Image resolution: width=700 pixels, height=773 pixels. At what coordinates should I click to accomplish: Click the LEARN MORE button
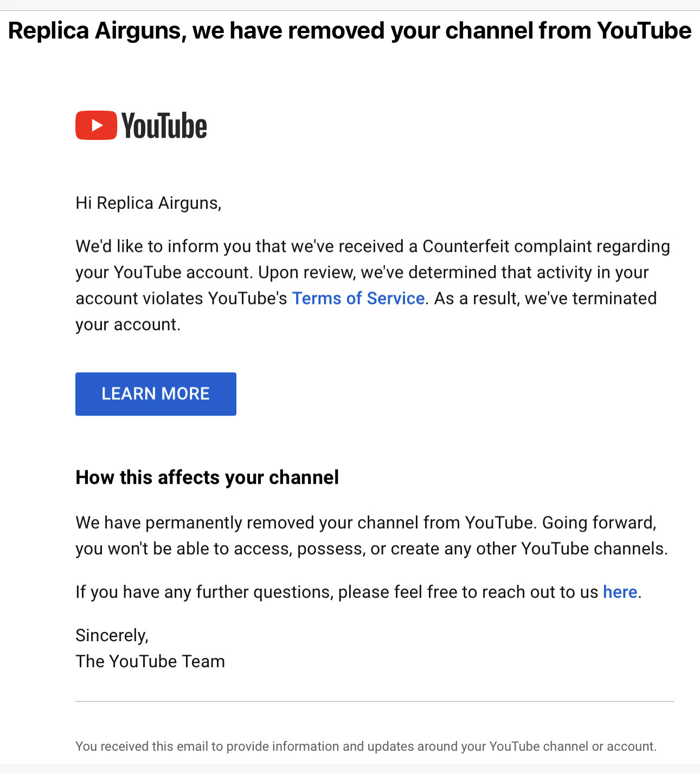tap(156, 394)
